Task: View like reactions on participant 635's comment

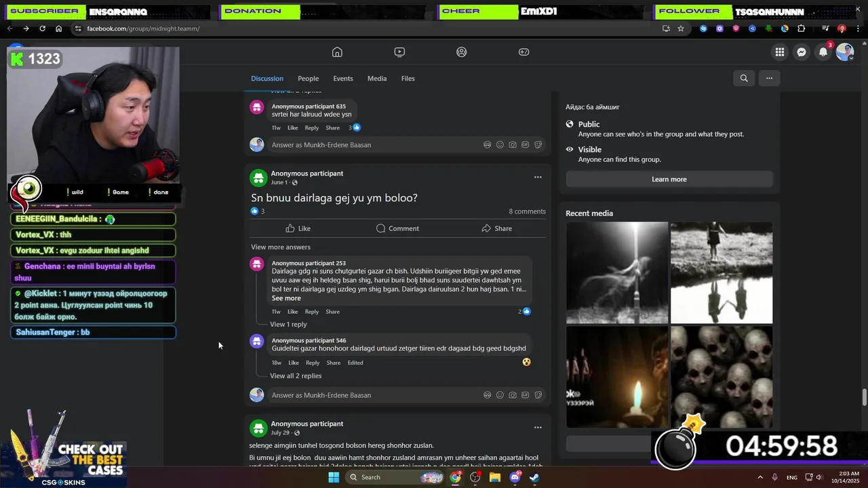Action: (x=355, y=127)
